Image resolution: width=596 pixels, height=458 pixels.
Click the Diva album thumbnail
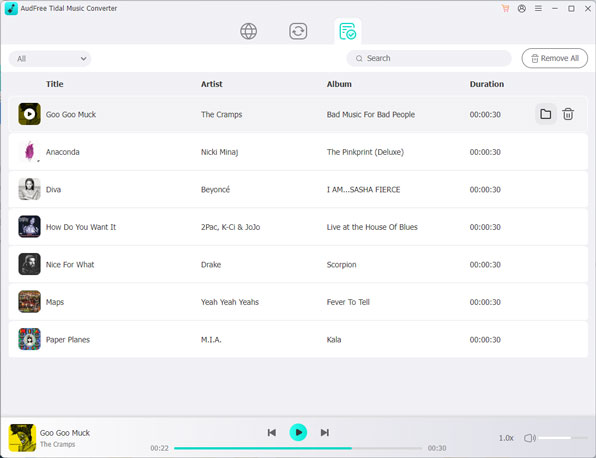click(x=29, y=189)
